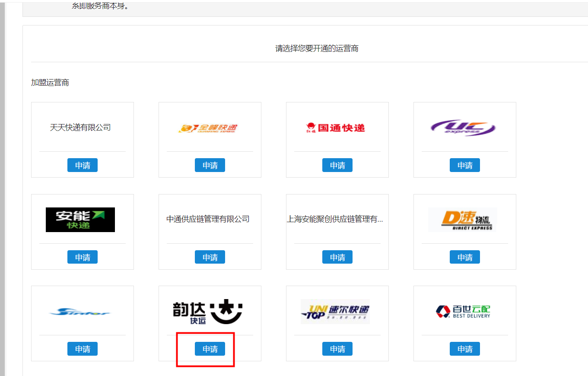Click the 百世云配 Best Delivery logo
The width and height of the screenshot is (588, 376).
(x=463, y=312)
